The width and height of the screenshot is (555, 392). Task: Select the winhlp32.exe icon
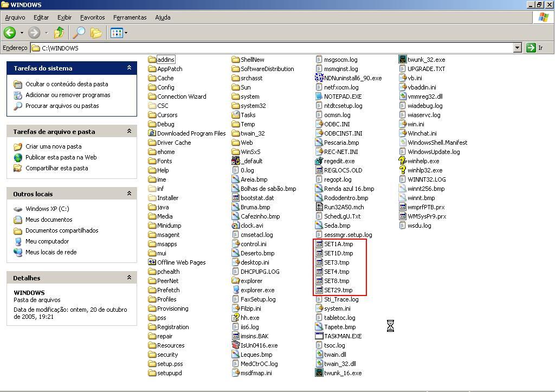pos(403,170)
